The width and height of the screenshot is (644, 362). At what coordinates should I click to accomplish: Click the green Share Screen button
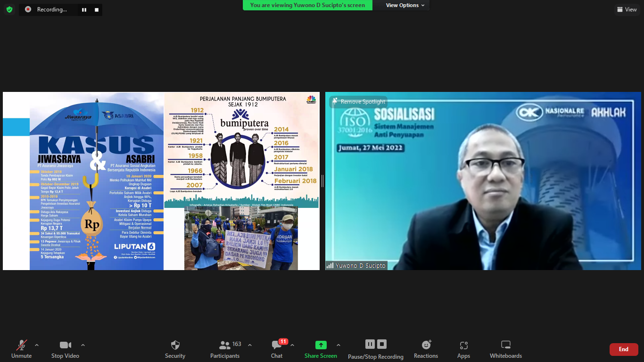tap(321, 349)
